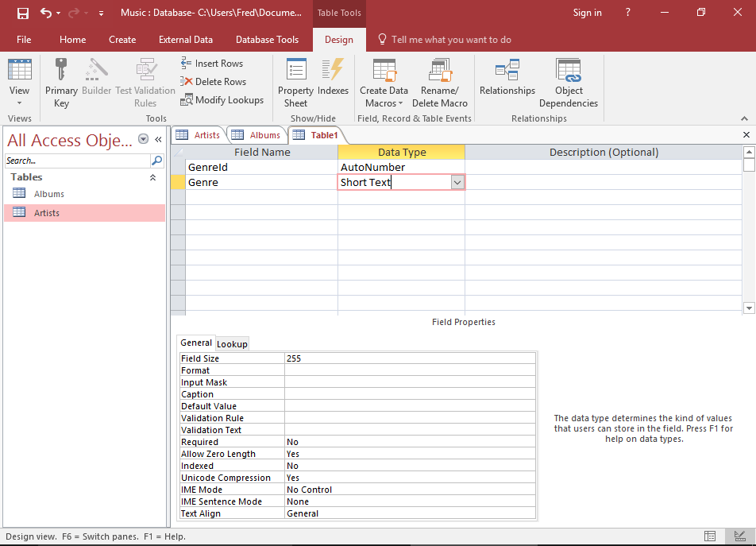Click the Primary Key icon
This screenshot has width=756, height=546.
(x=61, y=70)
